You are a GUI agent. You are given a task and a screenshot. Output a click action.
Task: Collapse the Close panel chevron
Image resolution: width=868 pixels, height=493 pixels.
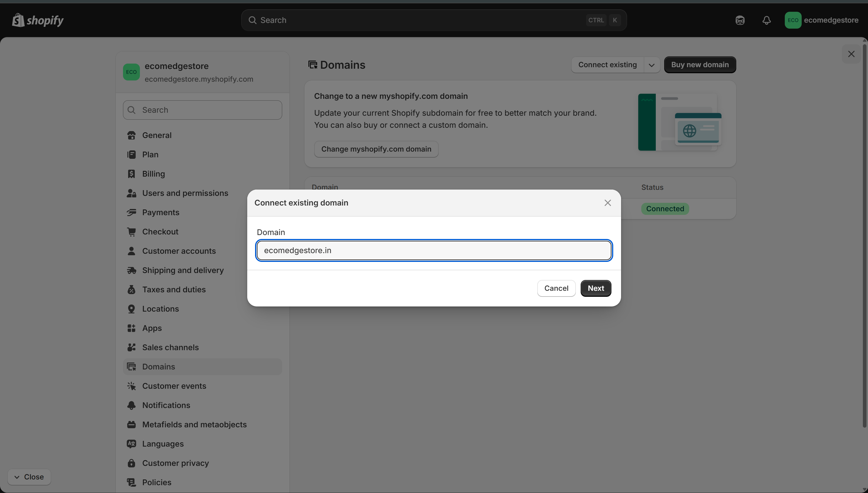pyautogui.click(x=17, y=477)
